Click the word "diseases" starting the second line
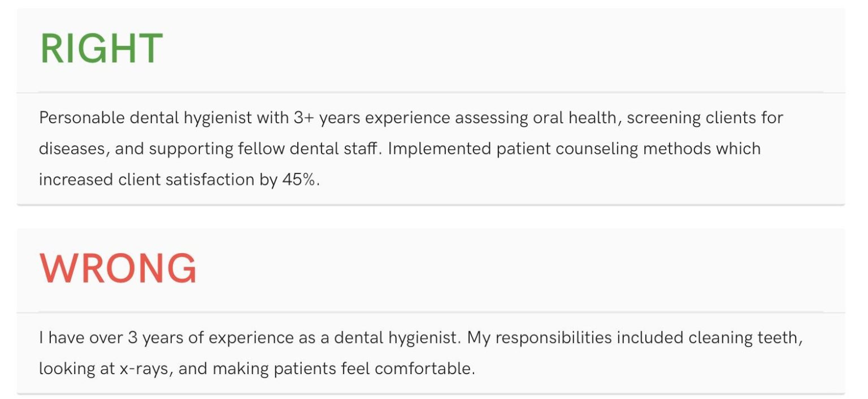The image size is (868, 399). [72, 149]
